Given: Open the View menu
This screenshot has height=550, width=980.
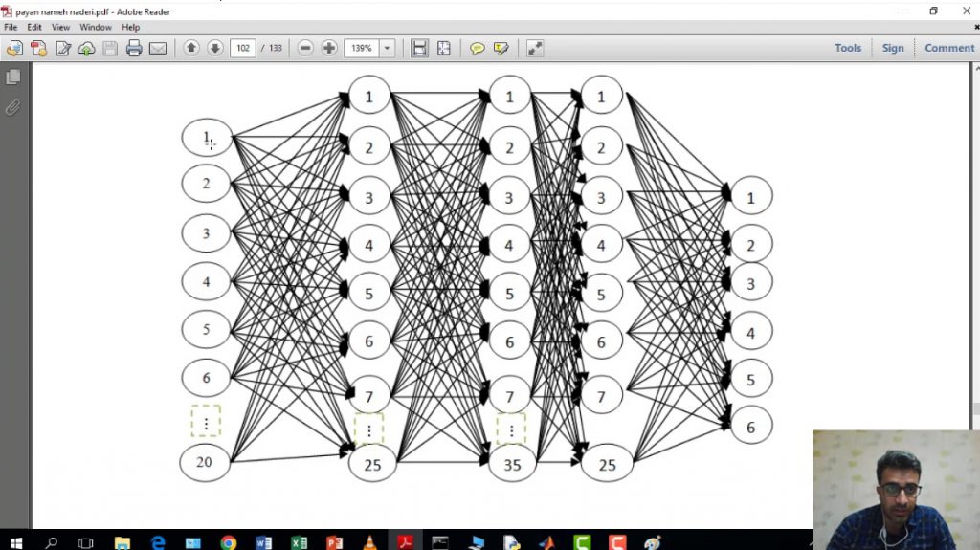Looking at the screenshot, I should [61, 28].
